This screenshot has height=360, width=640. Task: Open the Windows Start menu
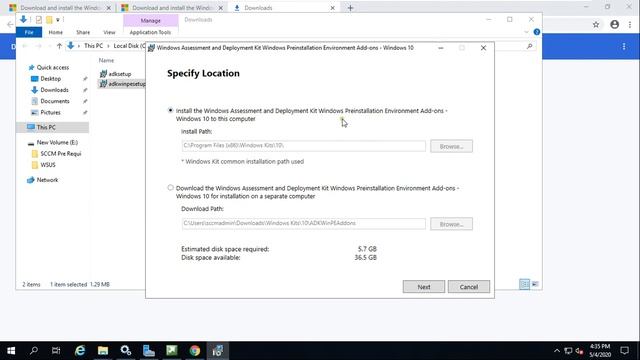coord(11,351)
